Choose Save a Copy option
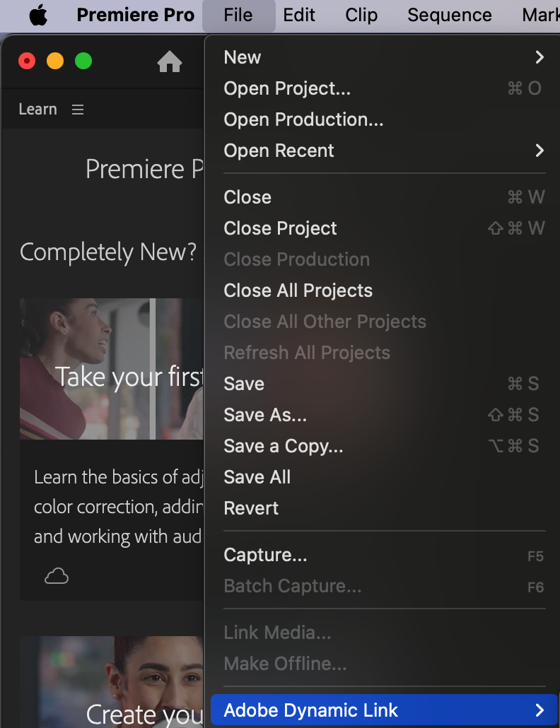 point(283,446)
